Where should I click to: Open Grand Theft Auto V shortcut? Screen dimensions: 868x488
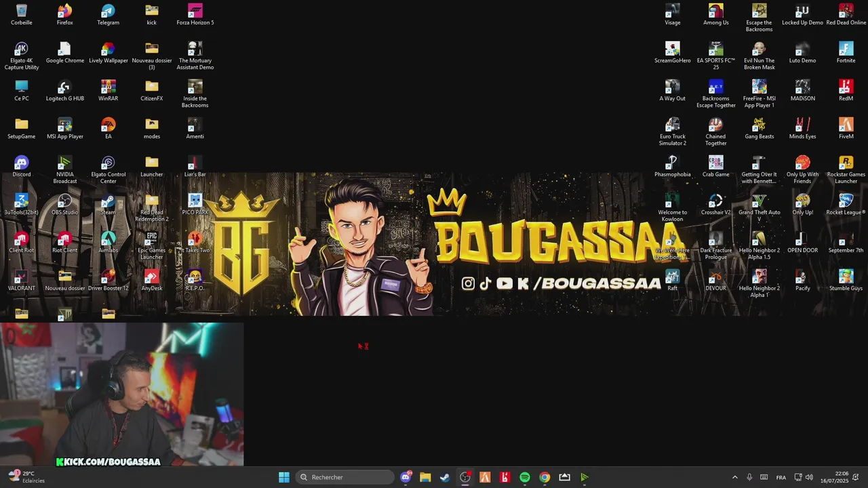pos(759,208)
